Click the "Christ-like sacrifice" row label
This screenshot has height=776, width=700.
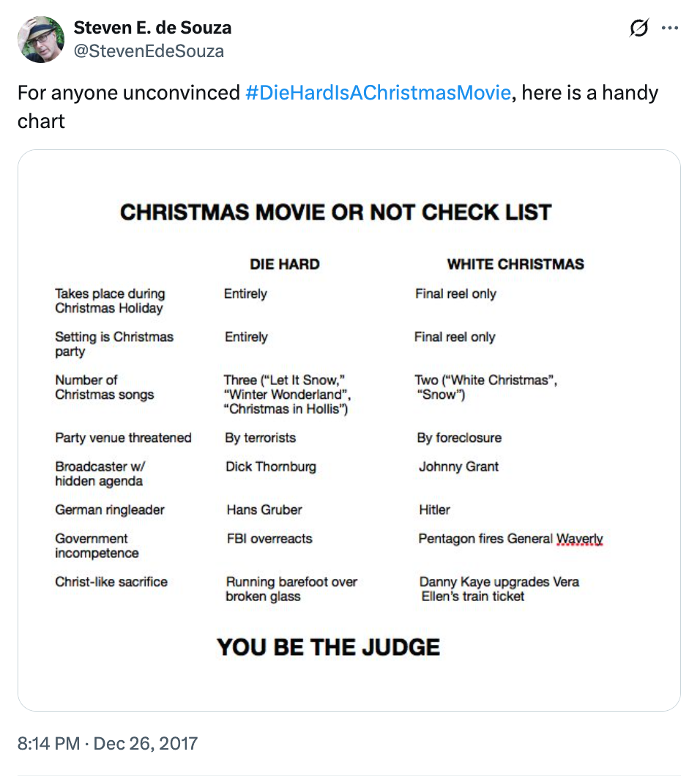[x=111, y=582]
